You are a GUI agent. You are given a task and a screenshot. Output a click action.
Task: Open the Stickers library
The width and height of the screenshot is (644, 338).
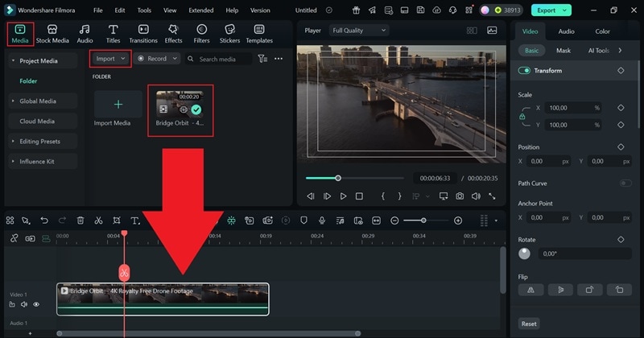coord(229,34)
